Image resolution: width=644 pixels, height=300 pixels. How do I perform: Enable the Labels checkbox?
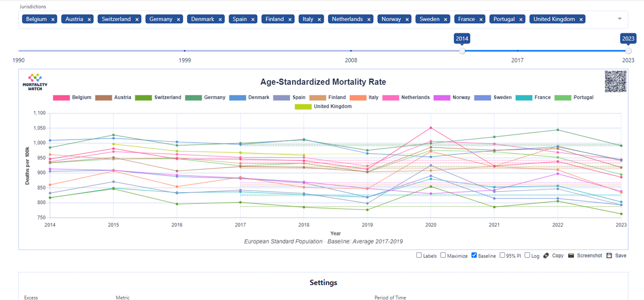pos(419,256)
